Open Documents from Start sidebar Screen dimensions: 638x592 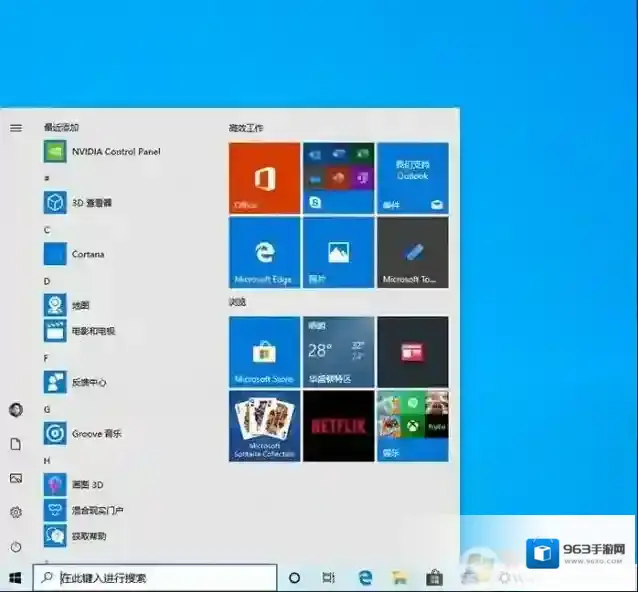click(x=16, y=444)
